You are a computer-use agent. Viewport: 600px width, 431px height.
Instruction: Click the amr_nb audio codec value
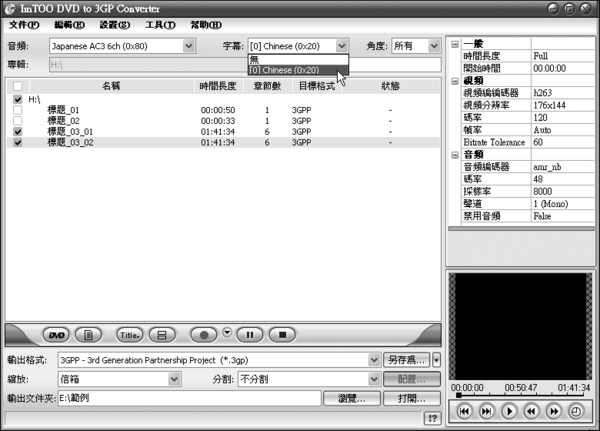tap(547, 167)
